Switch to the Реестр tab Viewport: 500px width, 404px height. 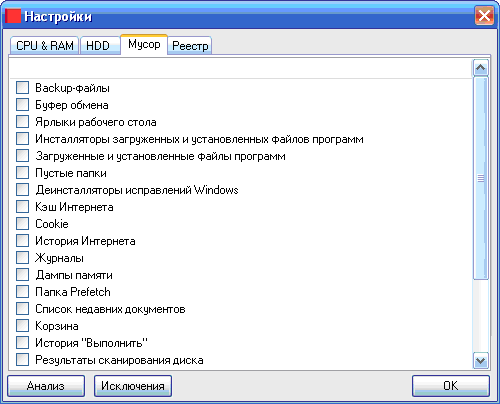coord(190,46)
